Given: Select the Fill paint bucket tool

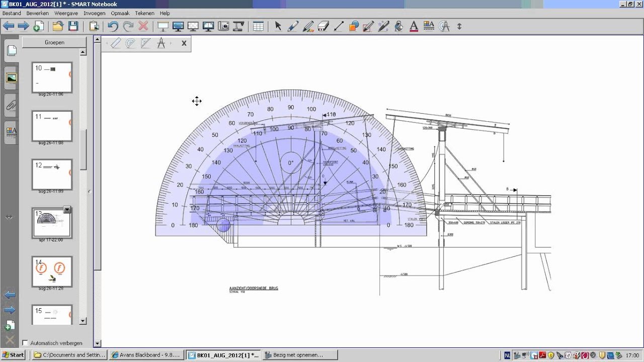Looking at the screenshot, I should (399, 26).
